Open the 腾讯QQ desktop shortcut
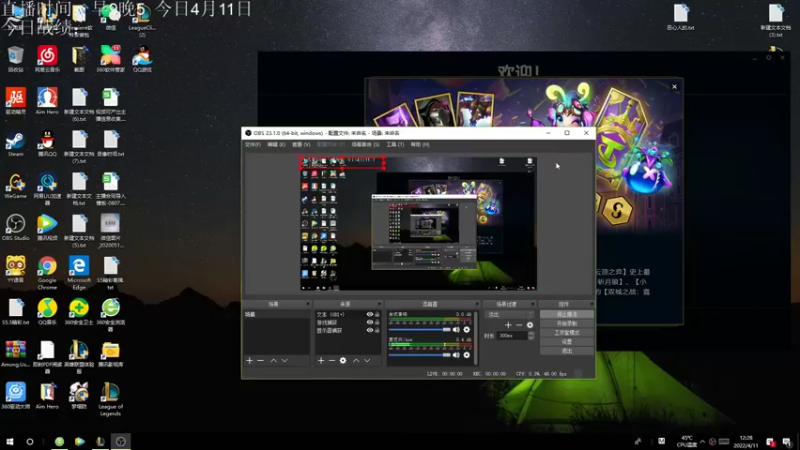 tap(47, 144)
